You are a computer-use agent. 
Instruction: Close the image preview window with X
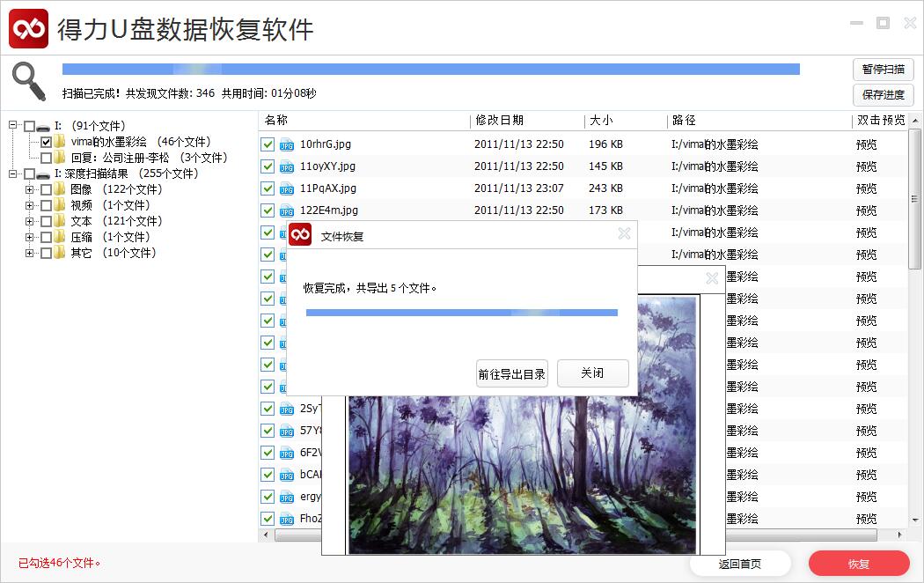click(x=712, y=278)
